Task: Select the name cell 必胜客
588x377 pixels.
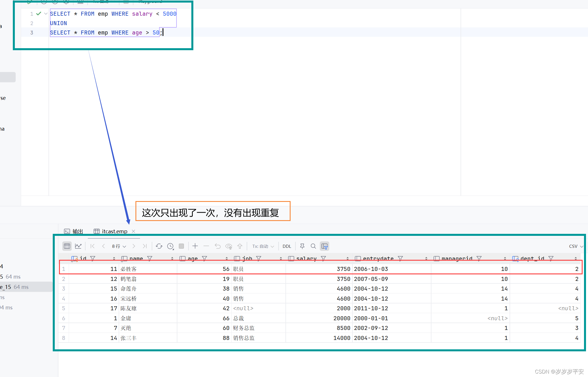Action: (148, 269)
